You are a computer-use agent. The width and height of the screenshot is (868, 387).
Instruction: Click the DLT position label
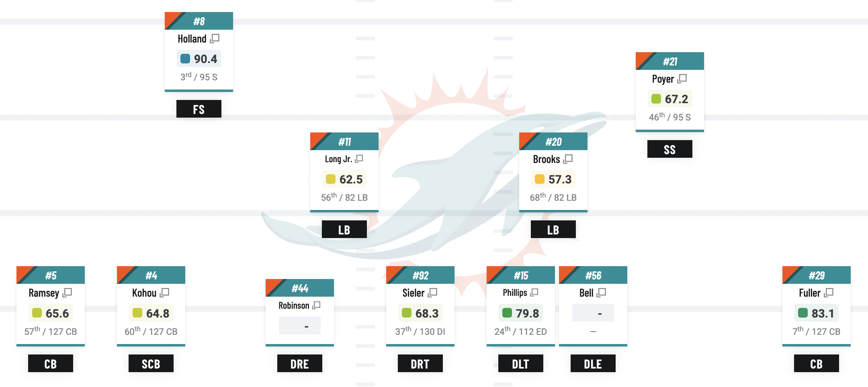[520, 364]
